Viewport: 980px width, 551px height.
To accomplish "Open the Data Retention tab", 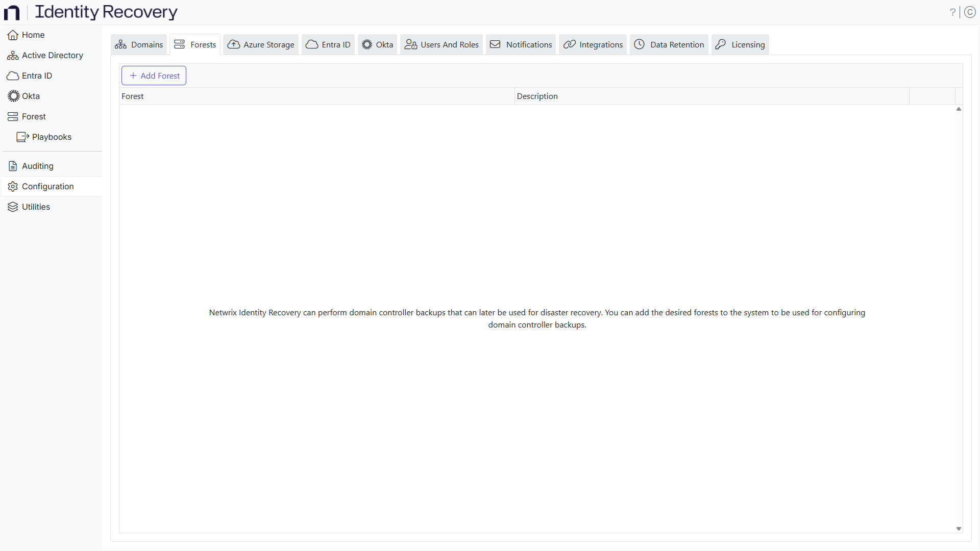I will click(x=669, y=44).
